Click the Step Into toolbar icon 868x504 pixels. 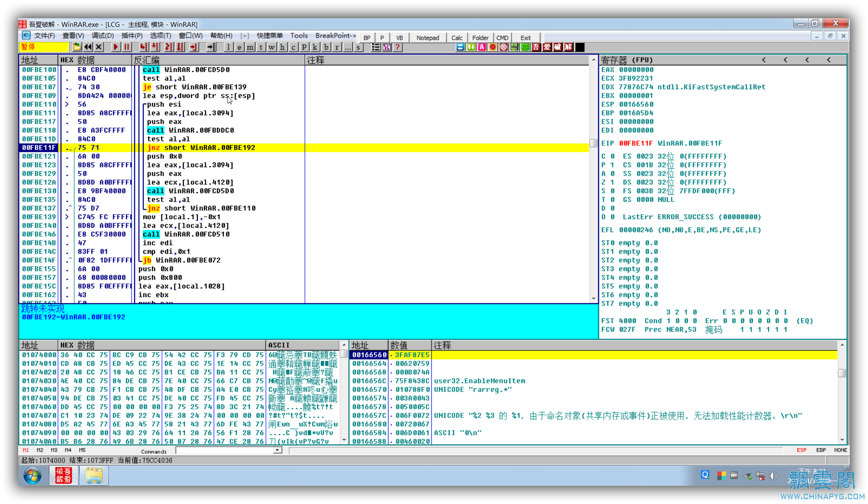pyautogui.click(x=144, y=47)
